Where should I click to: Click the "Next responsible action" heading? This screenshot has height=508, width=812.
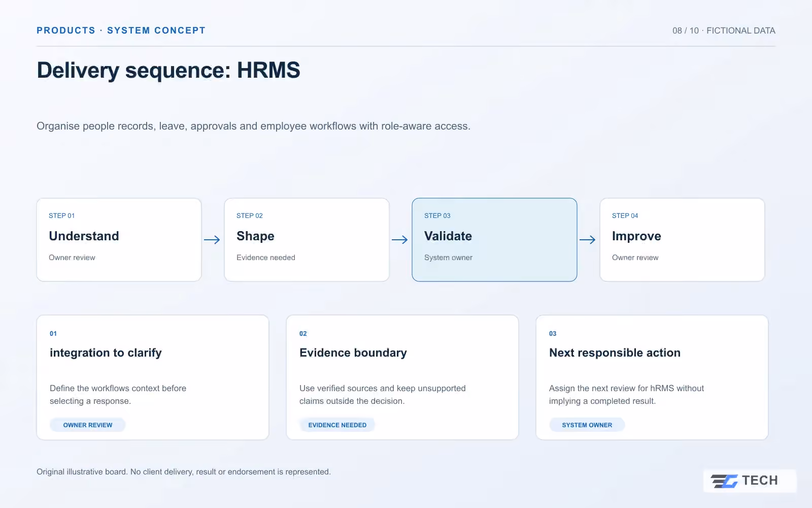click(x=615, y=353)
